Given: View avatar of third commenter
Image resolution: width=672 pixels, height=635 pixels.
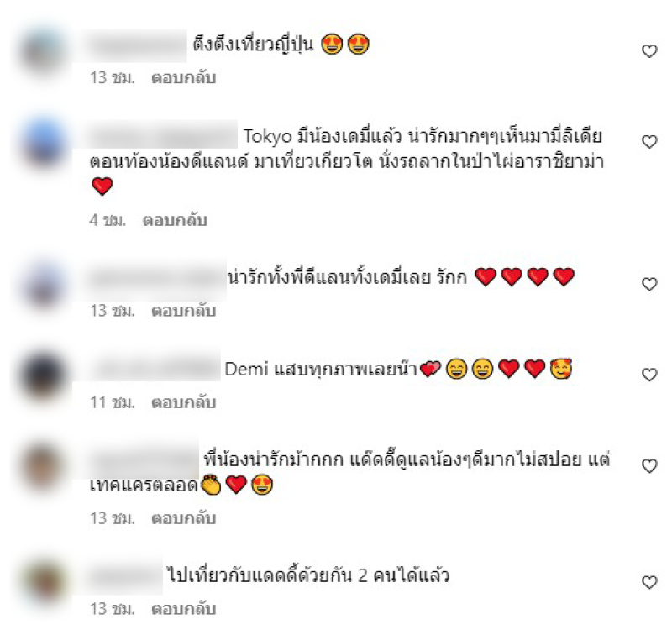Looking at the screenshot, I should click(x=43, y=284).
